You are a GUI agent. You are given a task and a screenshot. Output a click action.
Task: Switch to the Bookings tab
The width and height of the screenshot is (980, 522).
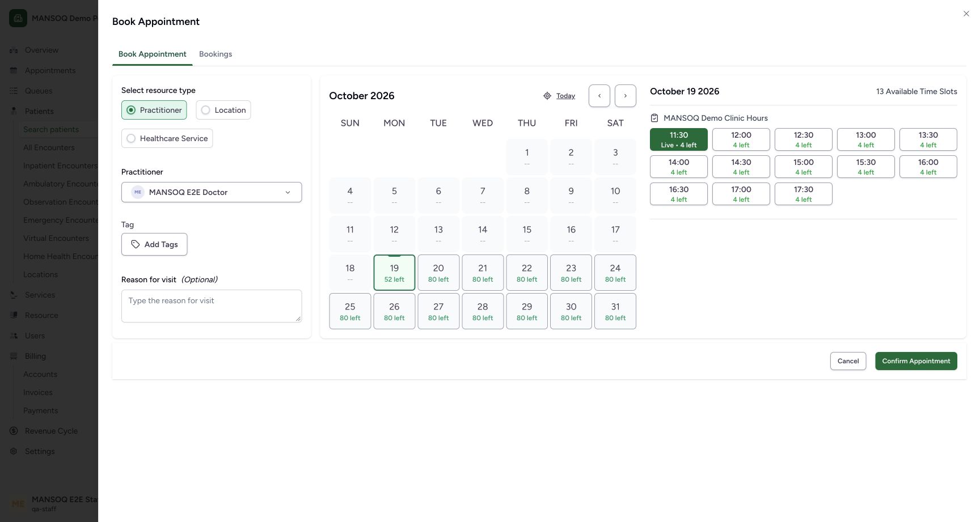tap(216, 54)
